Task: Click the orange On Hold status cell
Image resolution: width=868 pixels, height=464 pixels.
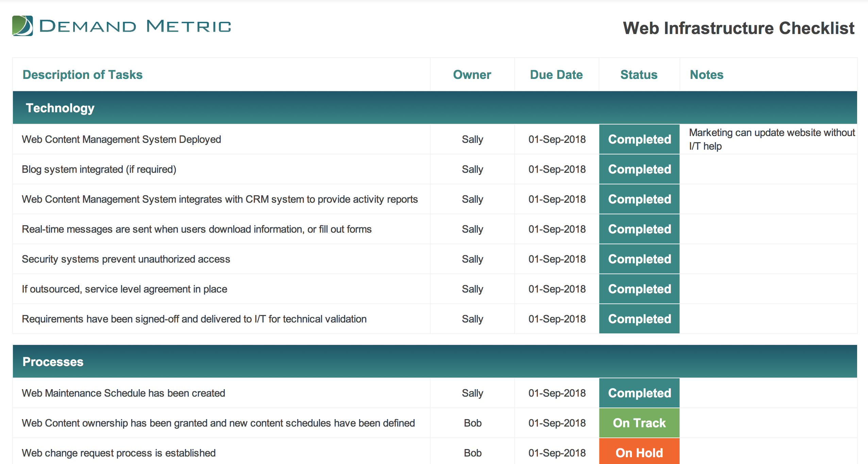Action: tap(639, 452)
